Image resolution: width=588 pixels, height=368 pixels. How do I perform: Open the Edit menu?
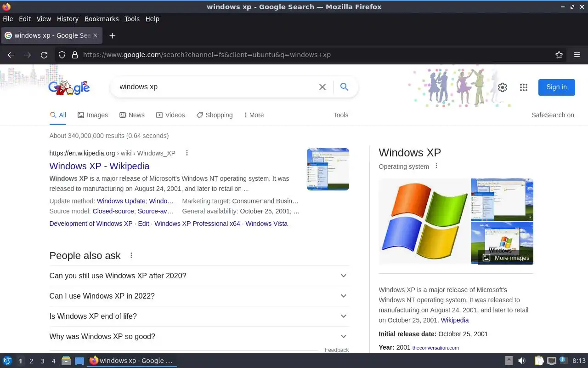pyautogui.click(x=25, y=19)
